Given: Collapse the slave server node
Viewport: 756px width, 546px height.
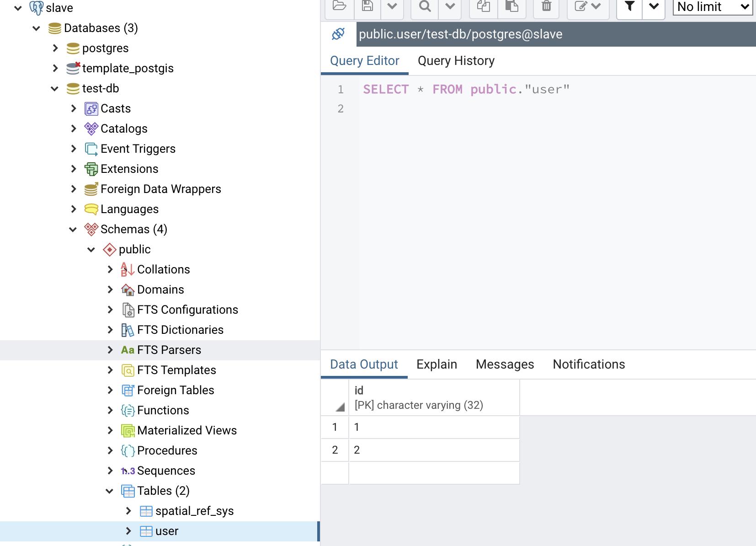Looking at the screenshot, I should [x=18, y=8].
